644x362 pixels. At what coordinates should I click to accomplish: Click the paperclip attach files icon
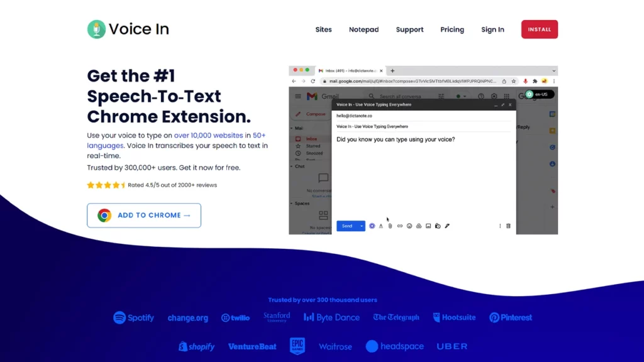coord(390,226)
